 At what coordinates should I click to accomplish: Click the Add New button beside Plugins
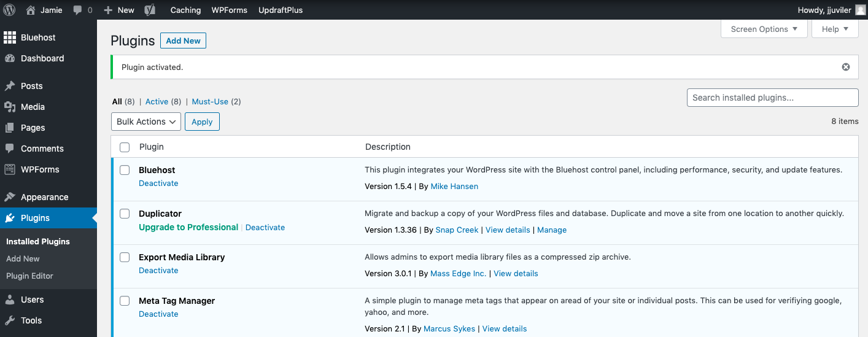coord(183,41)
